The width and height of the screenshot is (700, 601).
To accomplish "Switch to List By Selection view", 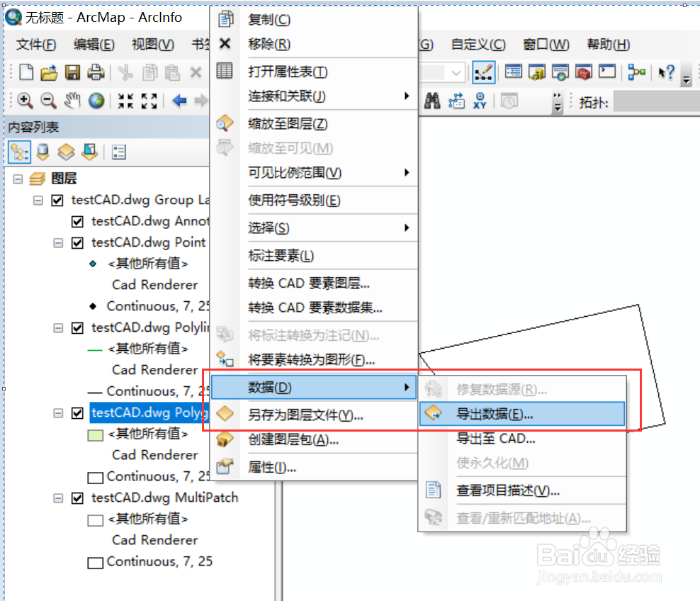I will pos(90,152).
